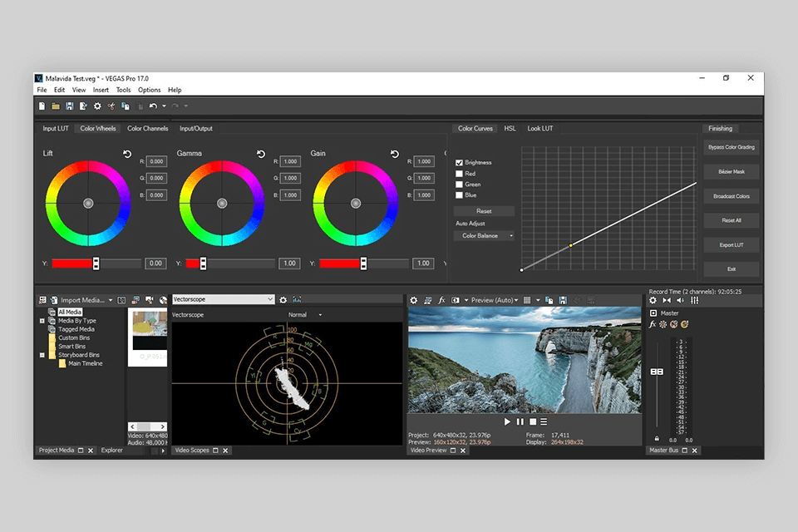Click the Cut scissors icon
This screenshot has width=798, height=532.
coord(111,106)
